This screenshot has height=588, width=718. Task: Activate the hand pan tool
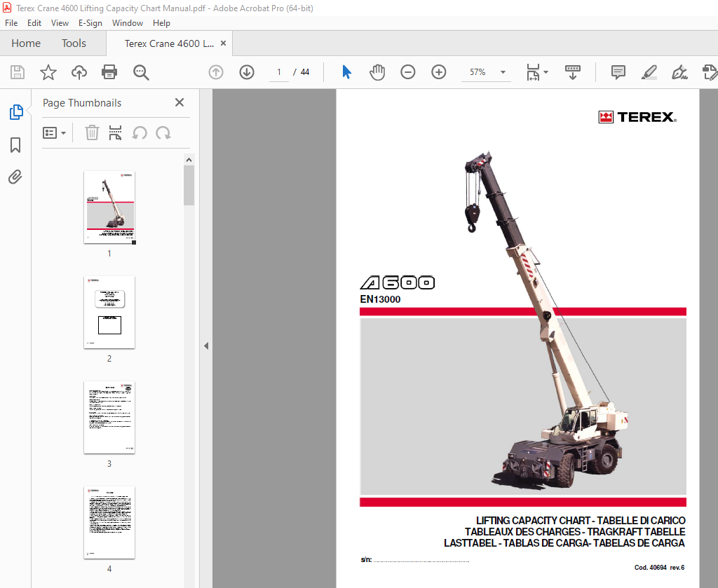(377, 72)
